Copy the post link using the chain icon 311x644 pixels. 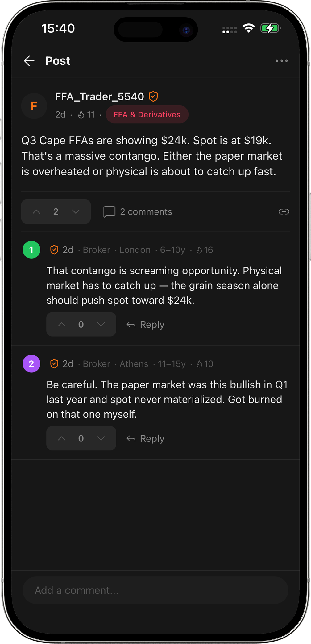pos(283,211)
